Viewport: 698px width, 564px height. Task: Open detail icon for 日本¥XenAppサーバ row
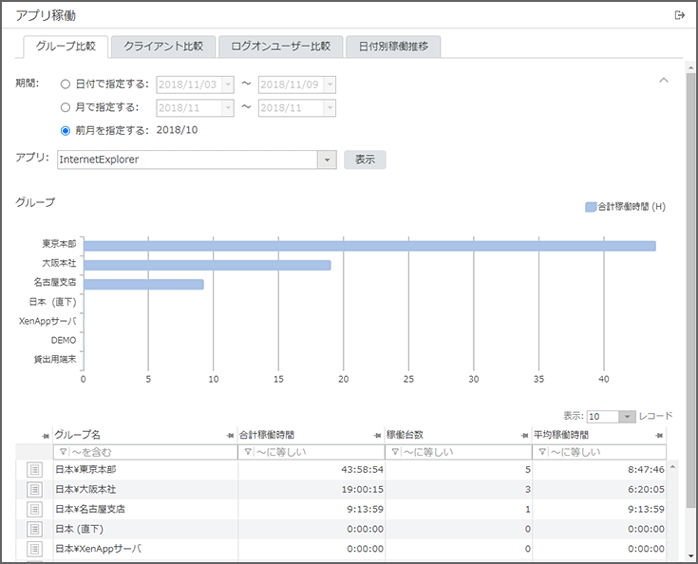click(x=35, y=549)
